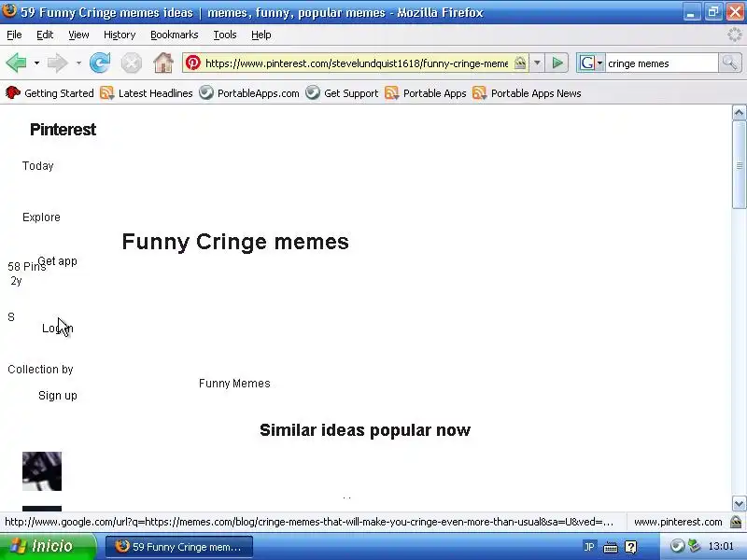Click the vertical scrollbar down arrow
Image resolution: width=747 pixels, height=560 pixels.
point(739,503)
